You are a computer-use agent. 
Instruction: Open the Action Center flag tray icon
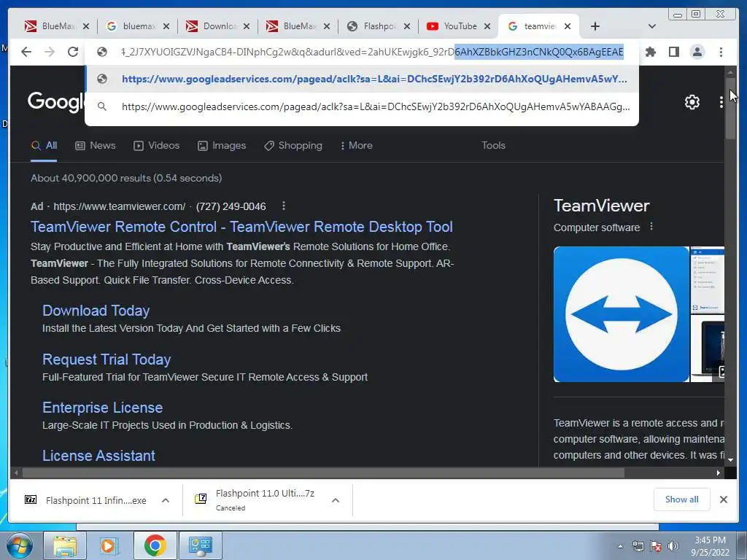pyautogui.click(x=656, y=546)
